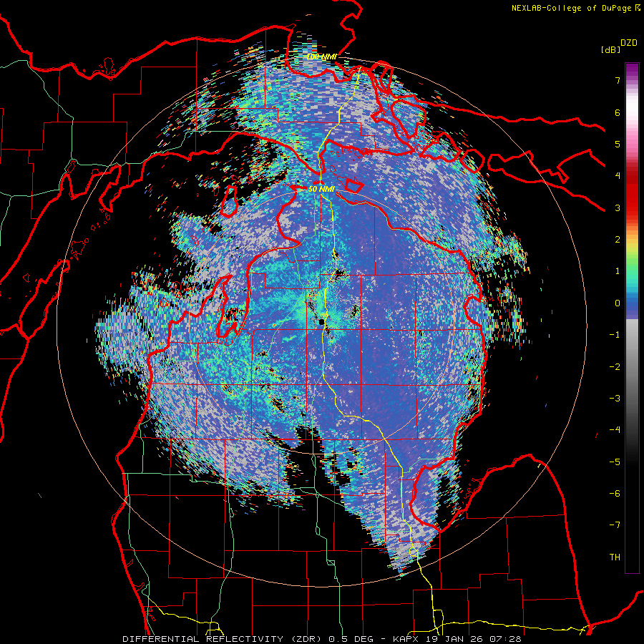Click the 5 dB scale label
Image resolution: width=644 pixels, height=644 pixels.
[x=618, y=144]
